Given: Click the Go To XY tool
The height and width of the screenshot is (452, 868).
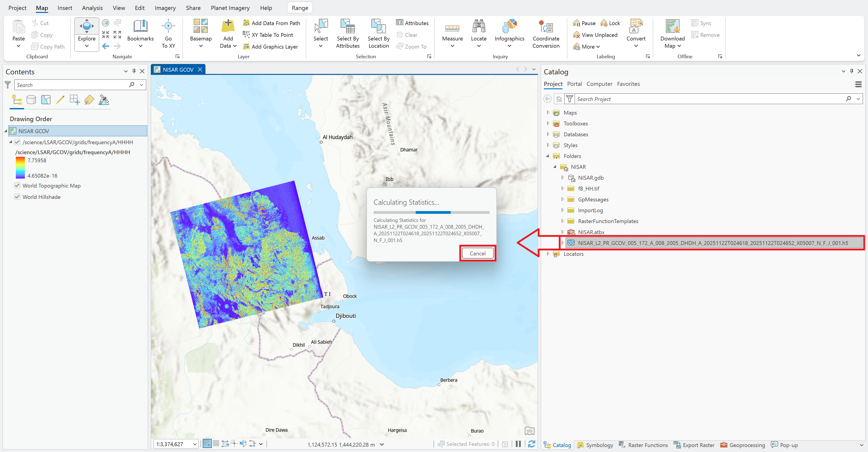Looking at the screenshot, I should pyautogui.click(x=168, y=34).
